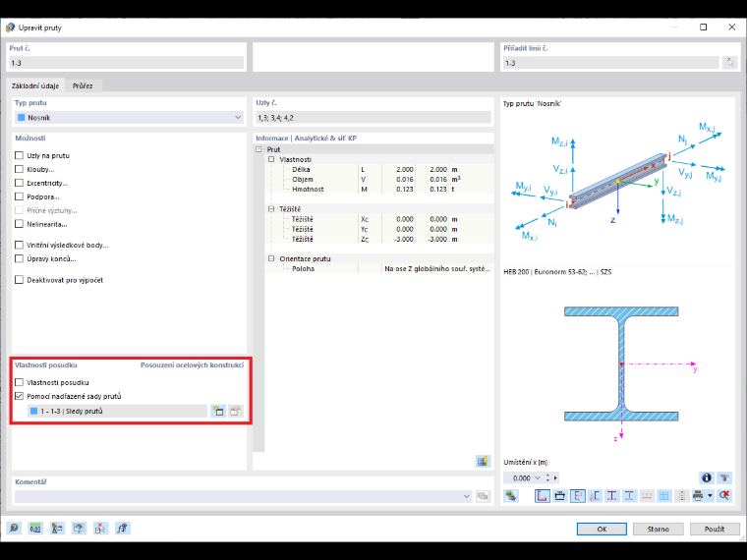
Task: Tick Deaktivovat pro výpočet checkbox
Action: point(19,280)
